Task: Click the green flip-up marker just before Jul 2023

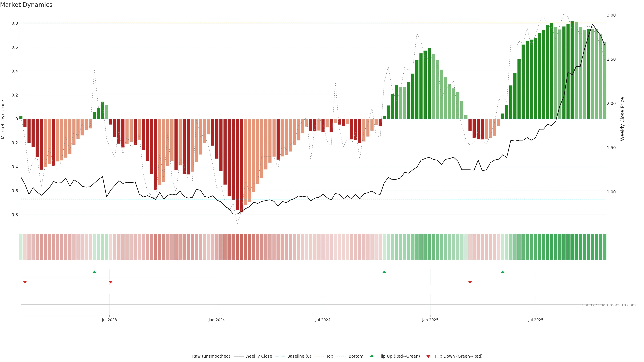Action: [x=94, y=272]
